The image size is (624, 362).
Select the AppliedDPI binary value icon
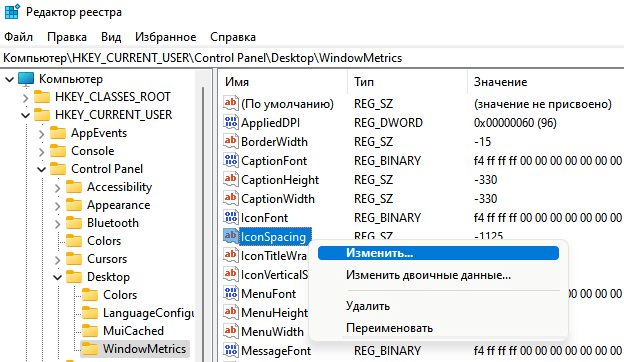pyautogui.click(x=231, y=122)
